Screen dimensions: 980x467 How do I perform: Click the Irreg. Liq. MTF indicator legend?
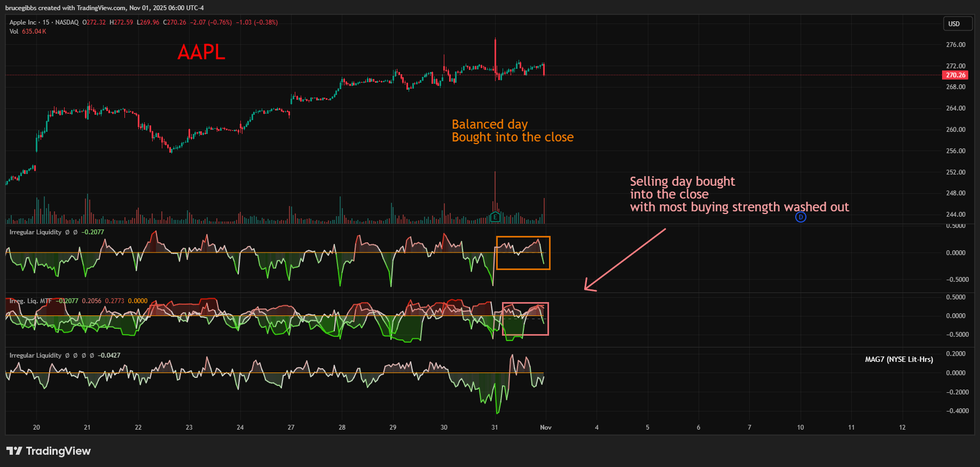(x=30, y=301)
